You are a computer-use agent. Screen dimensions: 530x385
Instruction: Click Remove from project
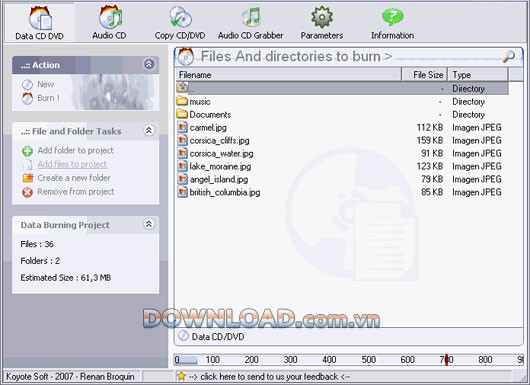coord(76,192)
